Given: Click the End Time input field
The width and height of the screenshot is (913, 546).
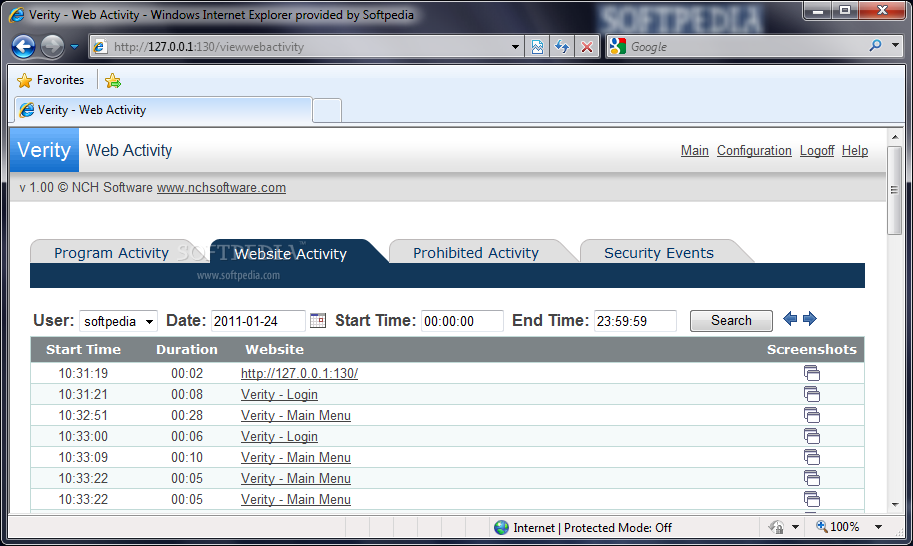Looking at the screenshot, I should click(x=635, y=321).
